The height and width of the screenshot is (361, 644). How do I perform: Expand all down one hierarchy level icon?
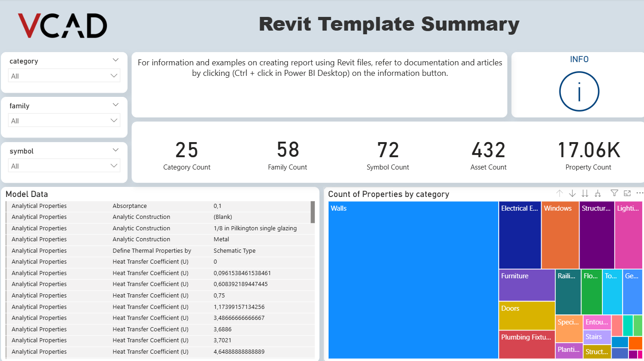coord(597,193)
